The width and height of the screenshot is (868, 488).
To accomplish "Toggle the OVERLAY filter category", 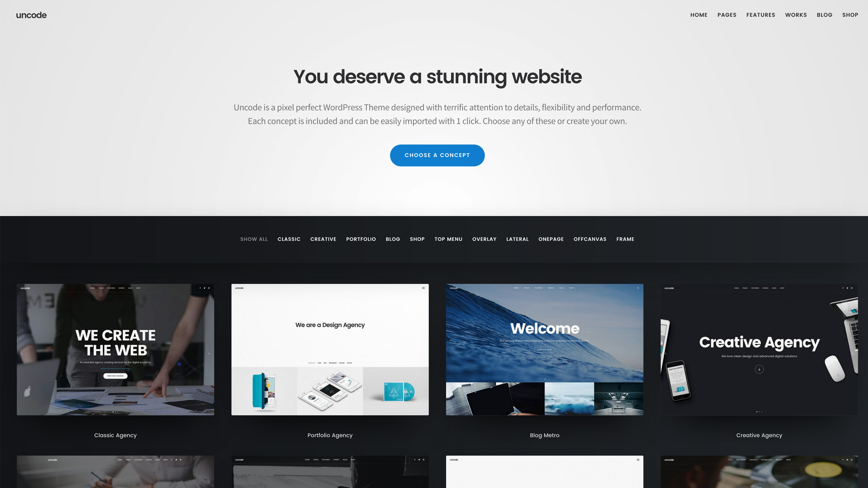I will point(484,239).
